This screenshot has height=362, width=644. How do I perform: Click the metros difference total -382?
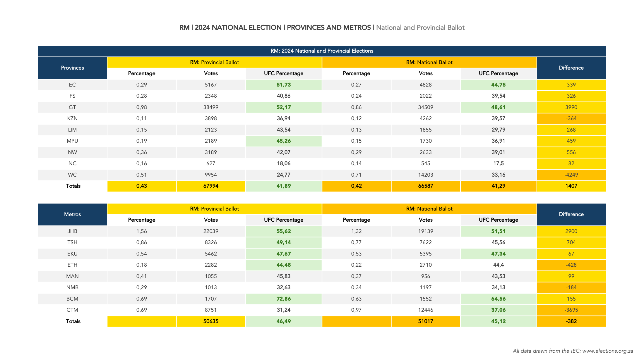click(571, 321)
